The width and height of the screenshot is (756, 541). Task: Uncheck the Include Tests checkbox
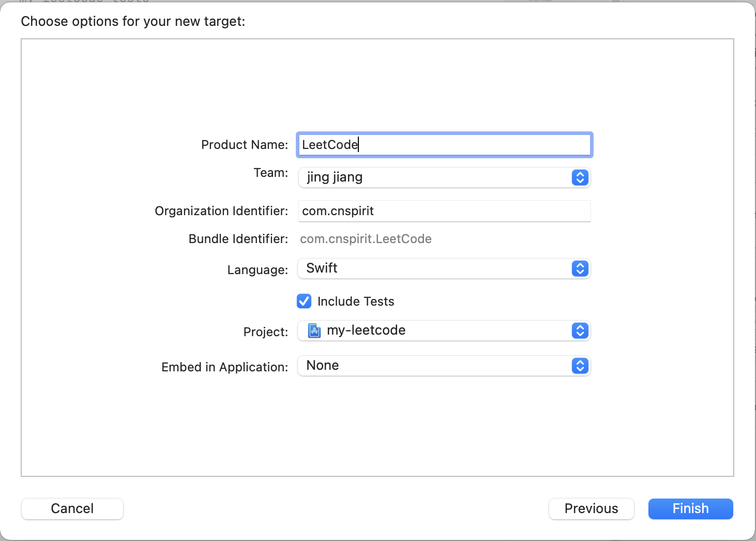coord(304,301)
